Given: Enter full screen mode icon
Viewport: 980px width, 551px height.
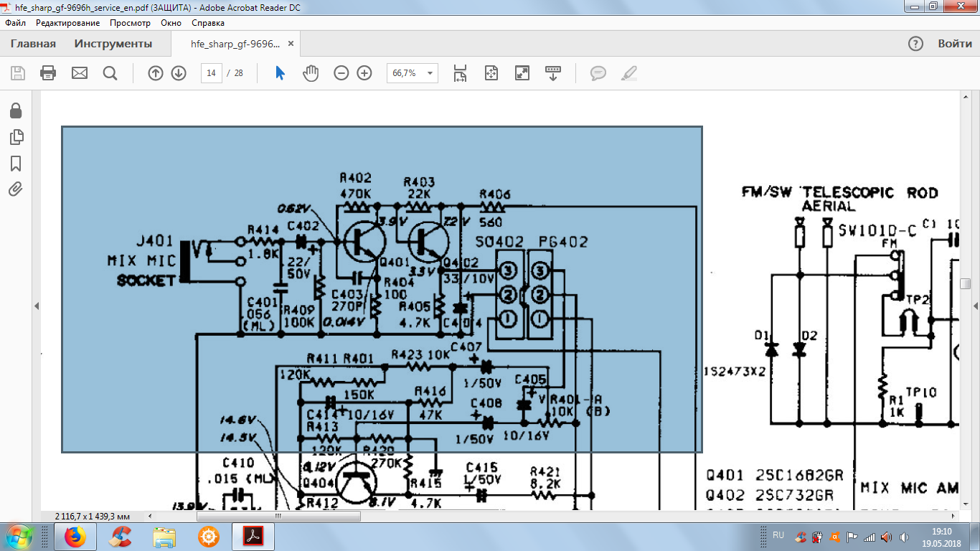Looking at the screenshot, I should 522,73.
